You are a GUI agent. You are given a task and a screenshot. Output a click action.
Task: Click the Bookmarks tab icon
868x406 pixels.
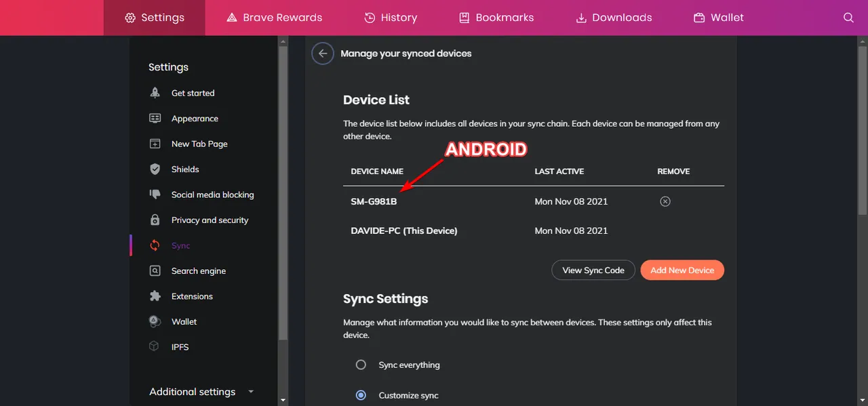pos(465,18)
